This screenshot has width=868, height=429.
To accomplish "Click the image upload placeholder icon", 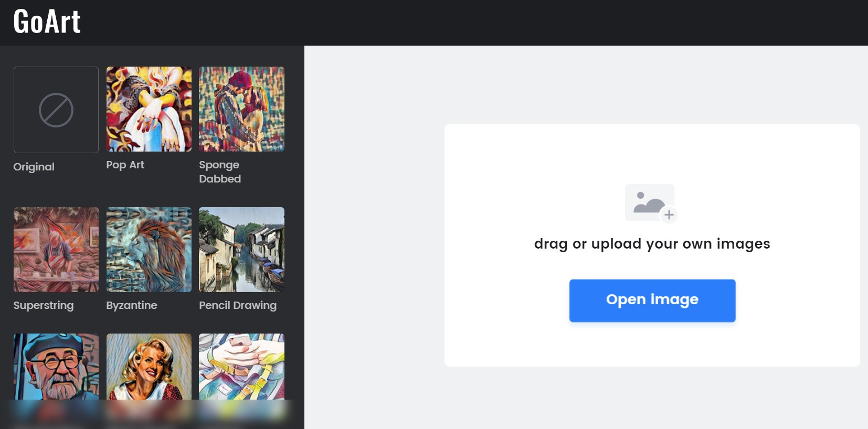I will click(649, 202).
